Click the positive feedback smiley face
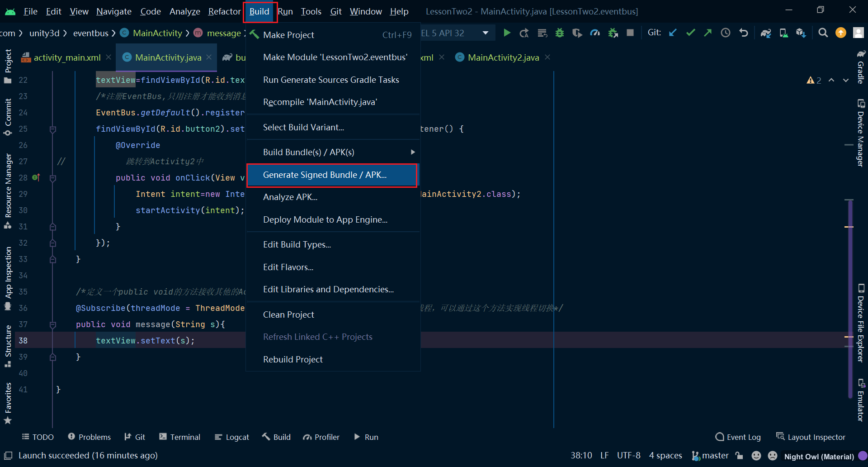The width and height of the screenshot is (868, 467). click(756, 456)
